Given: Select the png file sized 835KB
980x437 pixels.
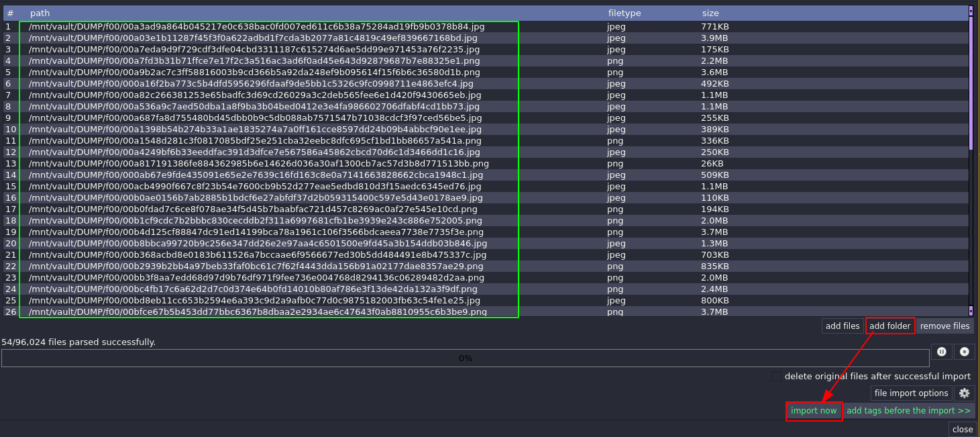Looking at the screenshot, I should coord(485,266).
